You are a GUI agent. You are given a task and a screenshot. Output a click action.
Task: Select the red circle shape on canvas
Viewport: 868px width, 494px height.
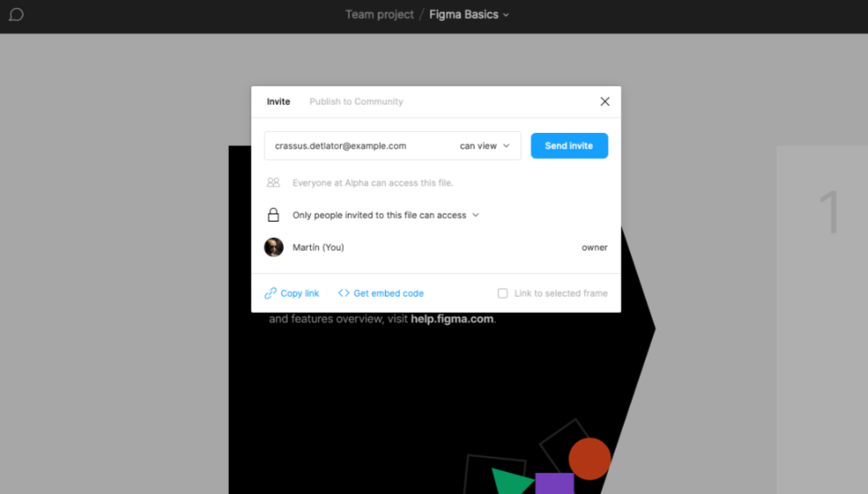pyautogui.click(x=590, y=459)
